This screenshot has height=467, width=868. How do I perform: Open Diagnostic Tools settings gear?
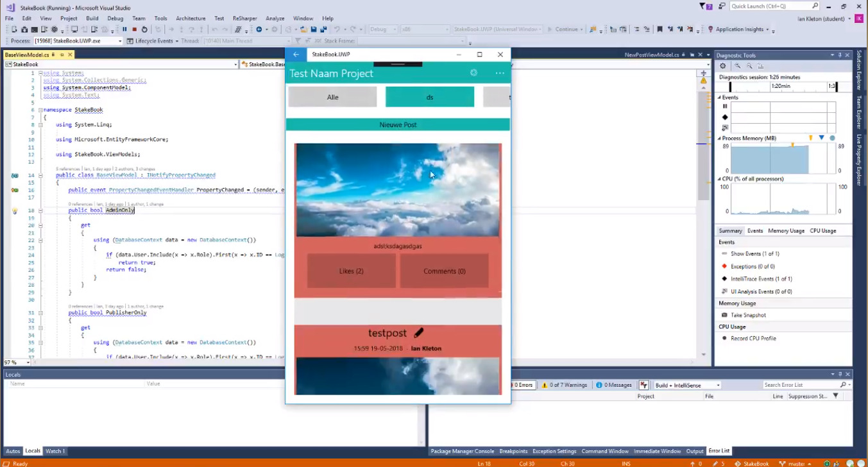pos(723,66)
